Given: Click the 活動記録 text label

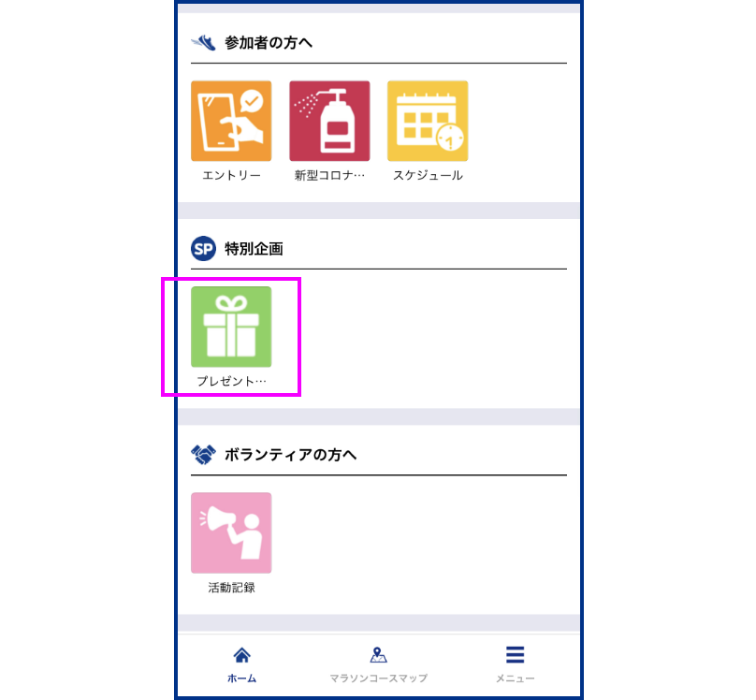Looking at the screenshot, I should (x=231, y=587).
